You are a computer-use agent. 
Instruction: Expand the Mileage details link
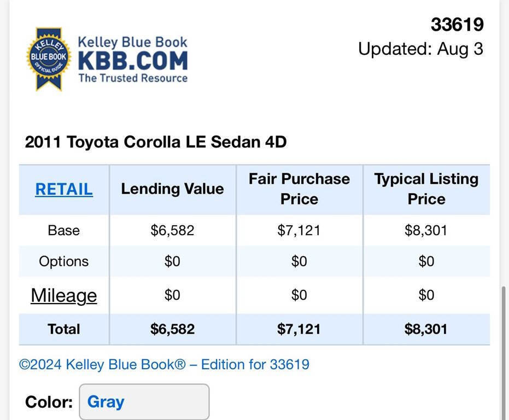[x=63, y=295]
